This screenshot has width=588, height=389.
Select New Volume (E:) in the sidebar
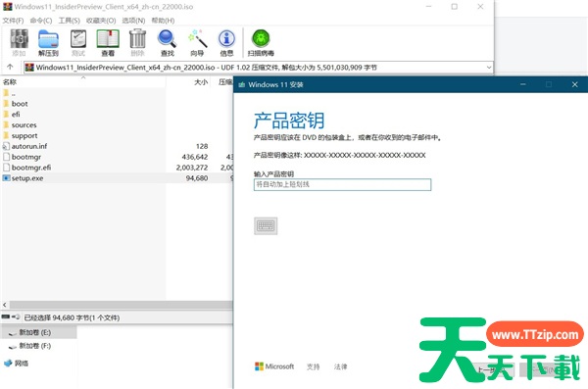(x=35, y=332)
